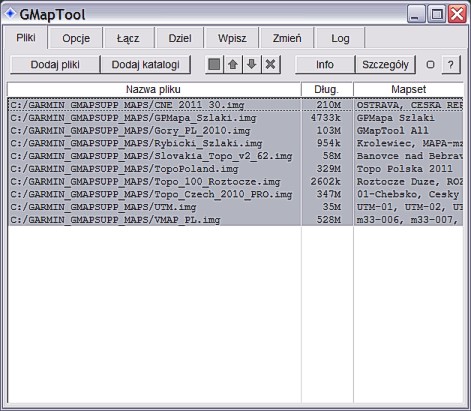Click the Dodaj katalogi button
This screenshot has width=471, height=411.
pyautogui.click(x=145, y=64)
